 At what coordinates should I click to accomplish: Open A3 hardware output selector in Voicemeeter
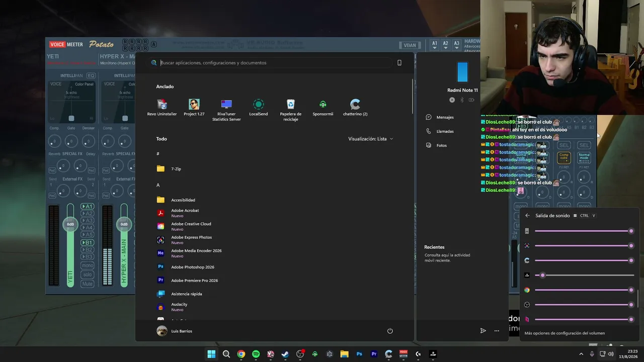point(456,45)
